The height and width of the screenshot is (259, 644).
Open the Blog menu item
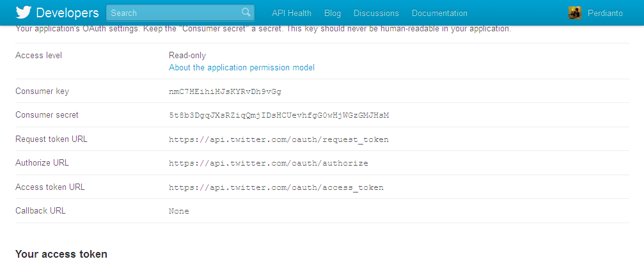coord(333,13)
